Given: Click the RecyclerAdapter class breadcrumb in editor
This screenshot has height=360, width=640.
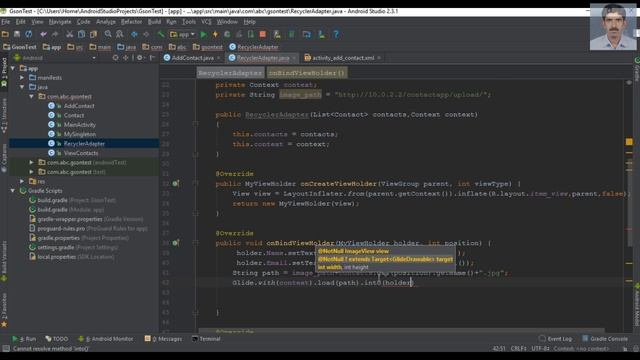Looking at the screenshot, I should pos(230,73).
